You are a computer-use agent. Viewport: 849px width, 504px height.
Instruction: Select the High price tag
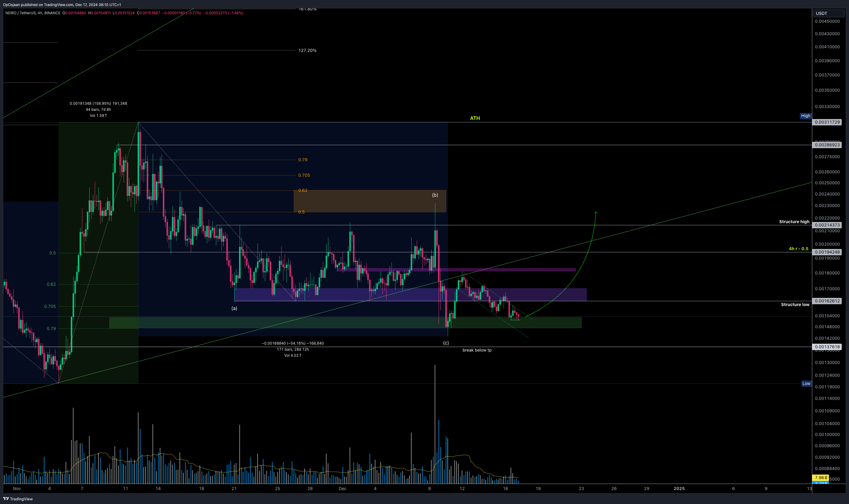click(x=806, y=116)
